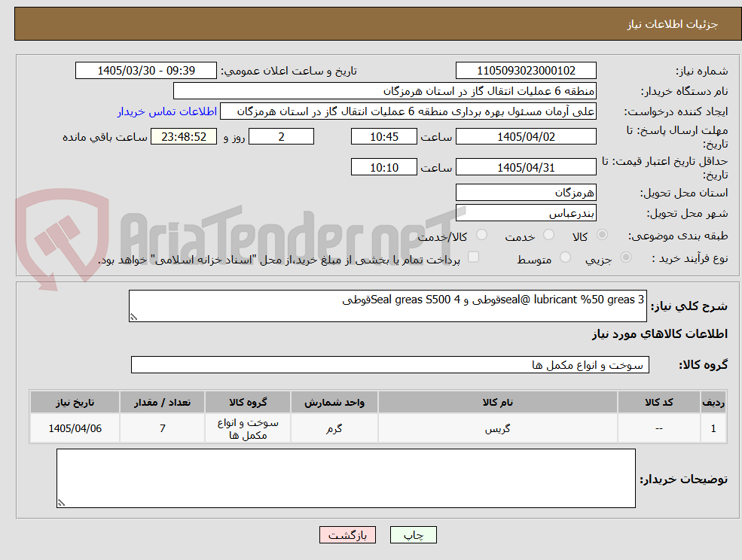Select the خدمت radio button

(549, 235)
